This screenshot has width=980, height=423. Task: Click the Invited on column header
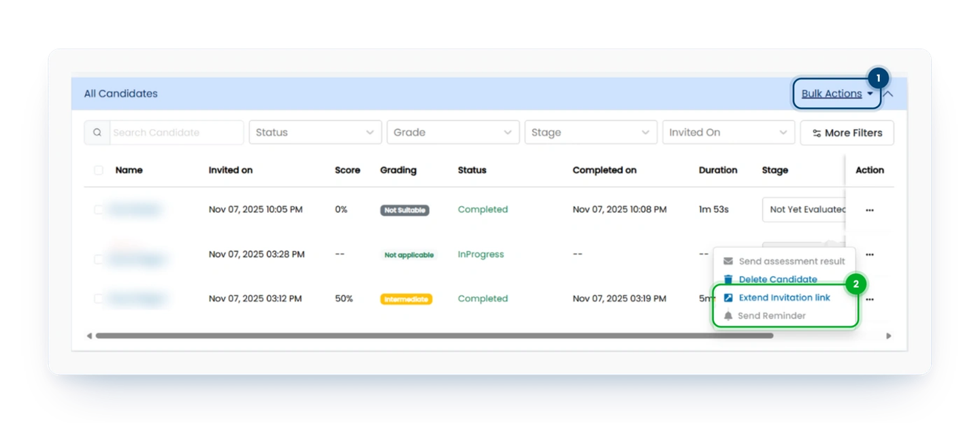coord(231,170)
